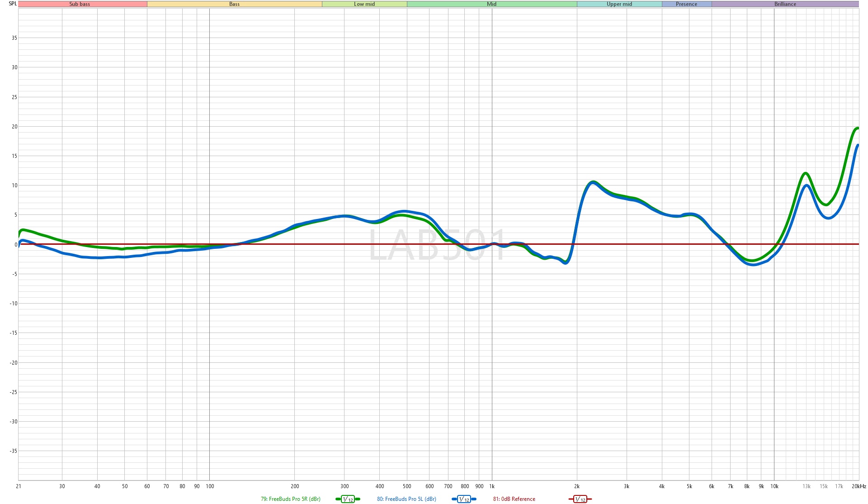Click the 2k frequency axis label

click(577, 486)
